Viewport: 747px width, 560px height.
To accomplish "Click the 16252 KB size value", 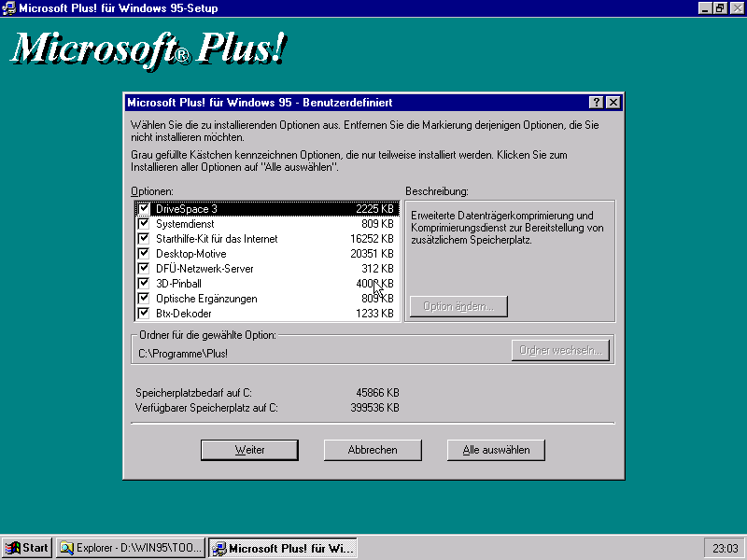I will pyautogui.click(x=372, y=239).
